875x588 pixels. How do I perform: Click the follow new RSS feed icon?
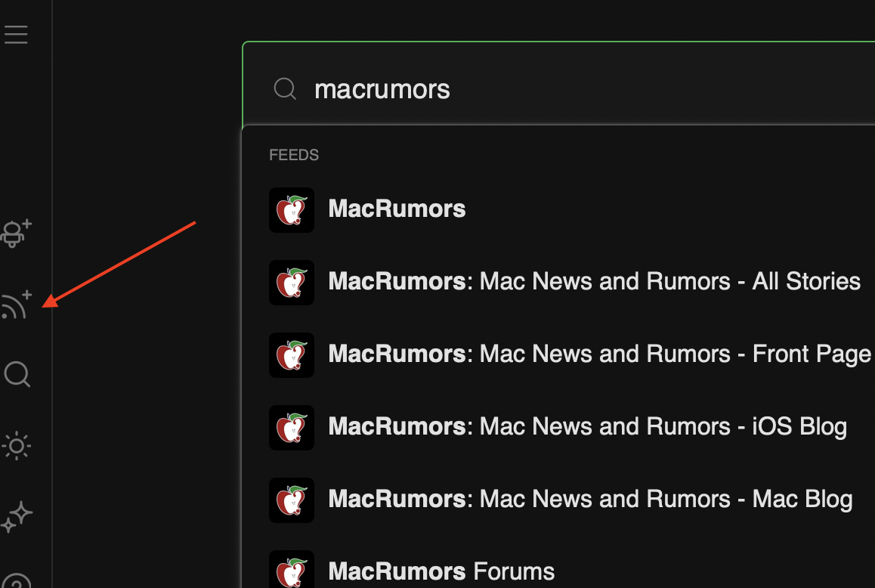pos(17,305)
